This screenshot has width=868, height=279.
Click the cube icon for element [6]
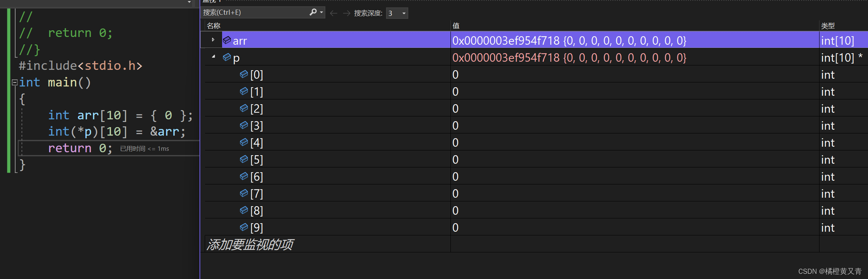coord(244,176)
